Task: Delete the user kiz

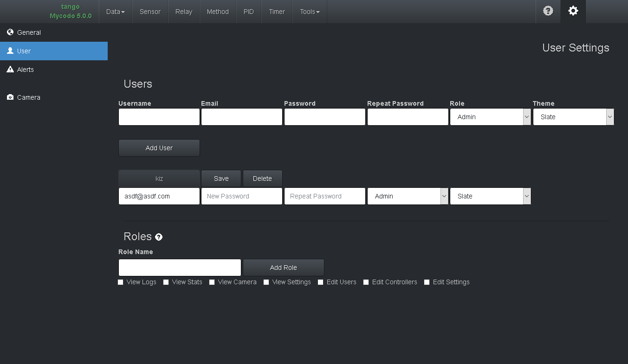Action: [x=262, y=178]
